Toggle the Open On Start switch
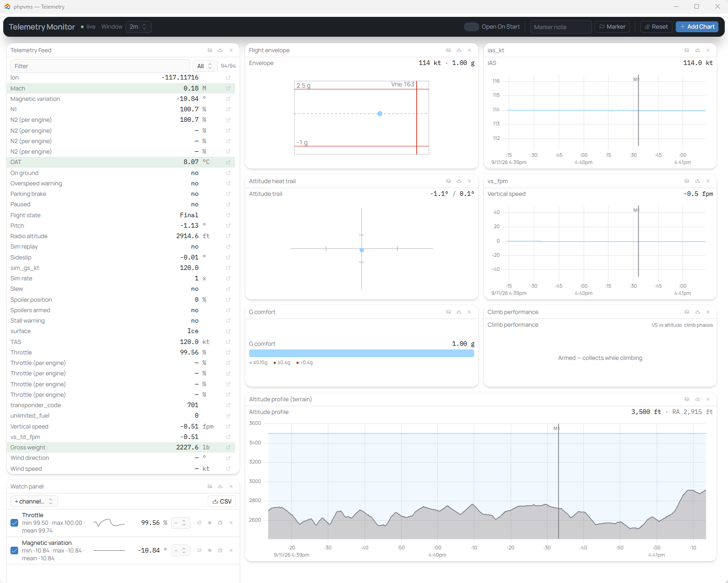This screenshot has width=728, height=583. pyautogui.click(x=471, y=27)
